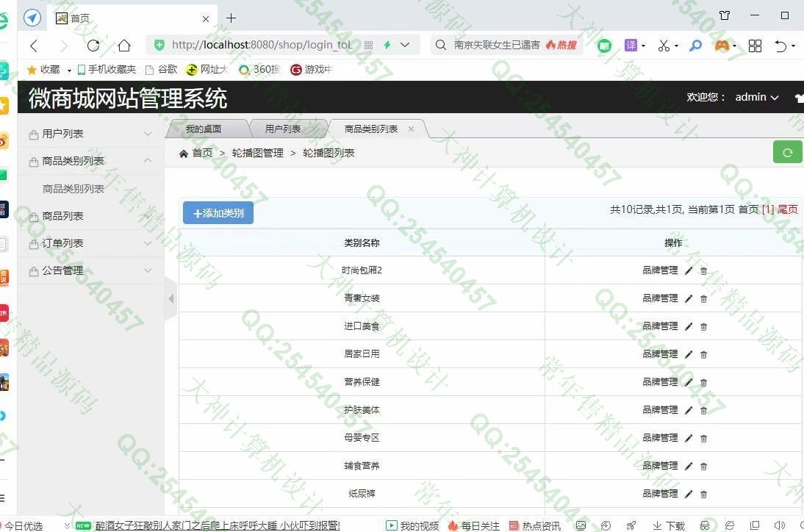Expand the 订单列表 sidebar menu

pyautogui.click(x=90, y=243)
